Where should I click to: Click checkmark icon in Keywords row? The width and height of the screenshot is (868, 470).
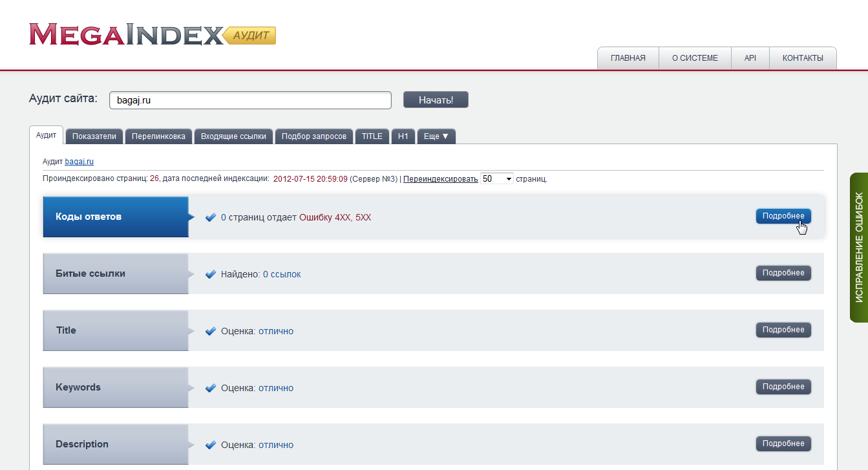[210, 388]
